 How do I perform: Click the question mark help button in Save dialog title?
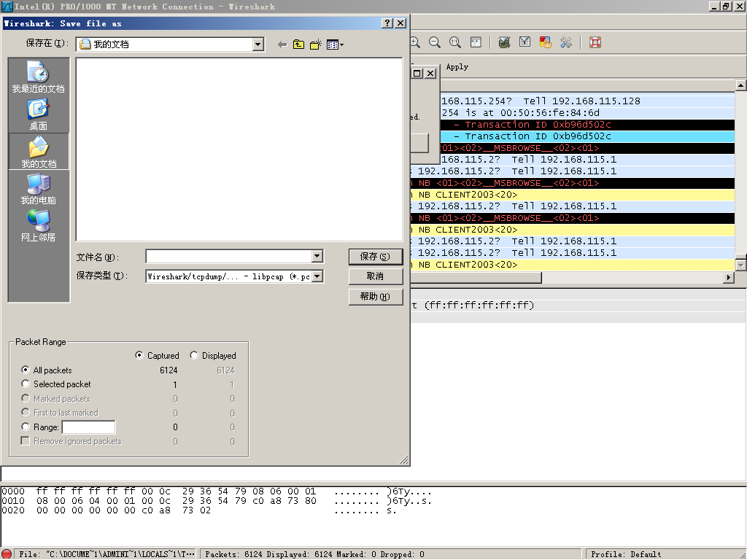388,23
